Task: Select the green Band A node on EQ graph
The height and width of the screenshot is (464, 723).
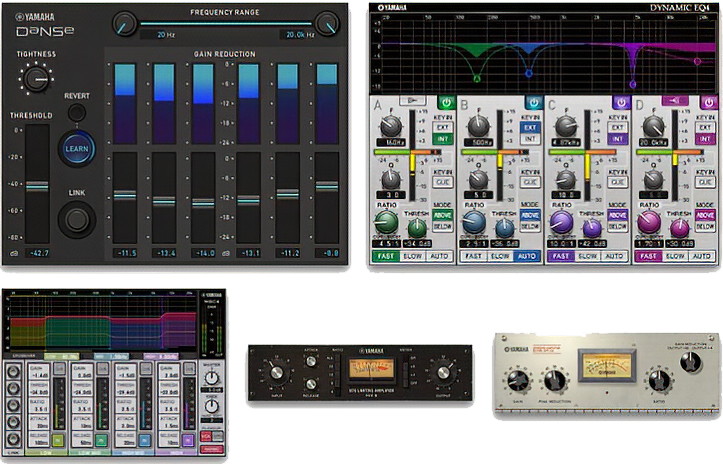Action: (477, 78)
